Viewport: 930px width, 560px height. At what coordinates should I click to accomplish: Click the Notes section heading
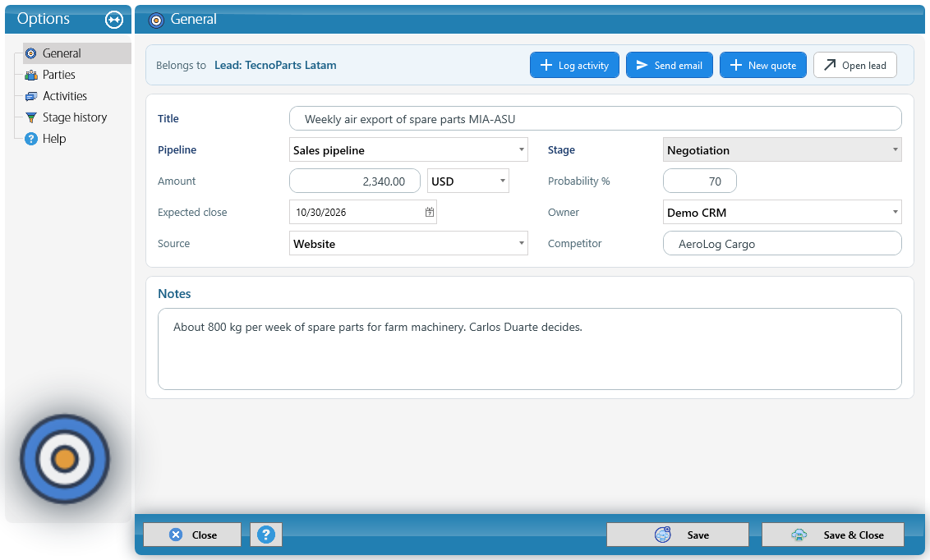[x=174, y=294]
